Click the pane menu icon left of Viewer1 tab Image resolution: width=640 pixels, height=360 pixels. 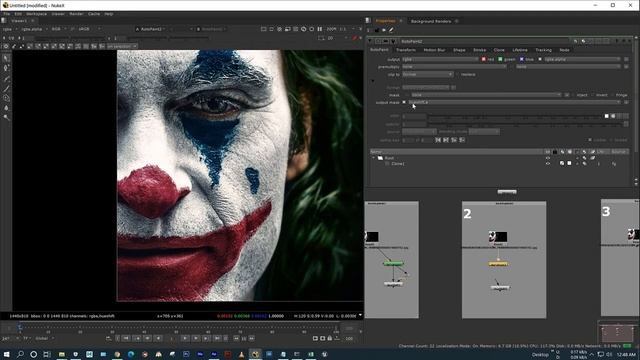click(4, 20)
